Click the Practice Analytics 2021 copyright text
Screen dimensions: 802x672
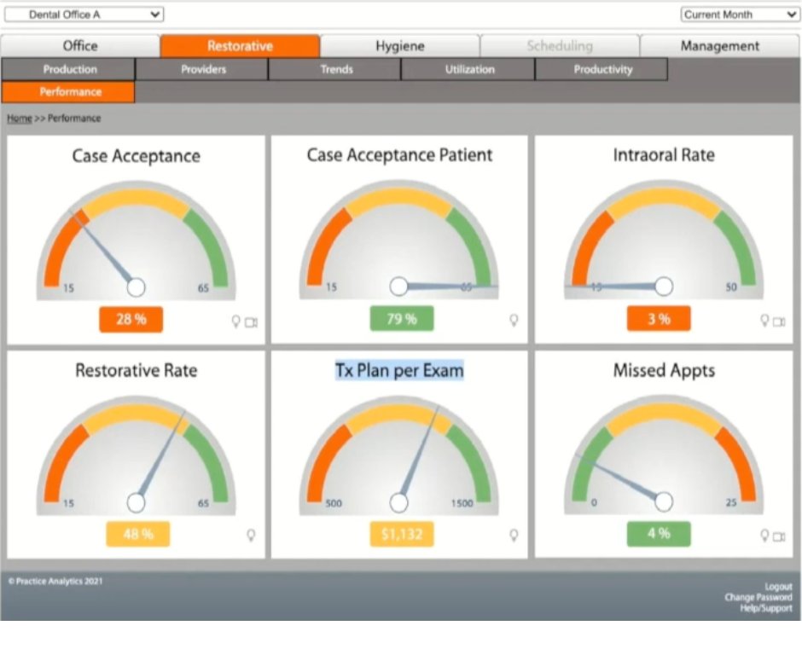tap(55, 581)
